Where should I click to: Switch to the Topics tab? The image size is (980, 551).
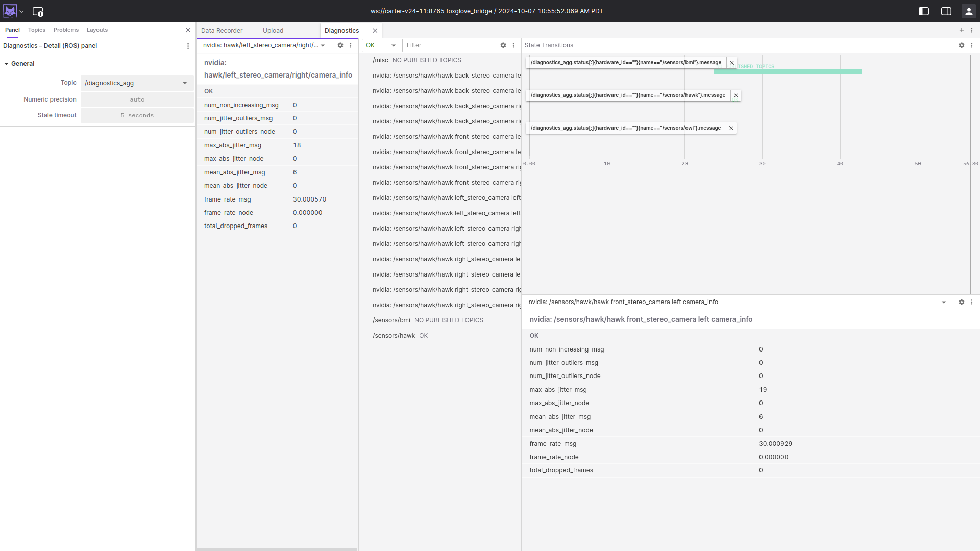(x=36, y=30)
